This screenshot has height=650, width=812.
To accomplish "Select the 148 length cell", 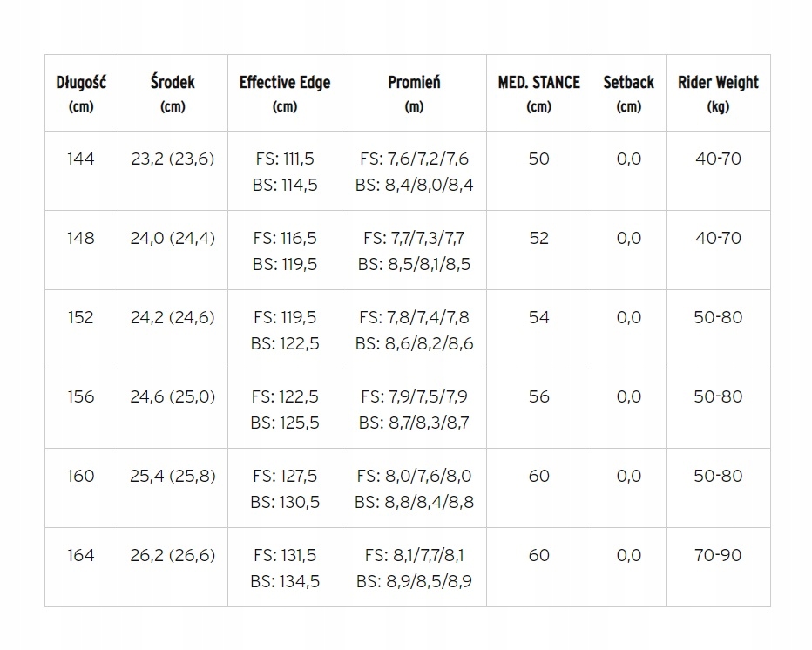I will click(81, 238).
